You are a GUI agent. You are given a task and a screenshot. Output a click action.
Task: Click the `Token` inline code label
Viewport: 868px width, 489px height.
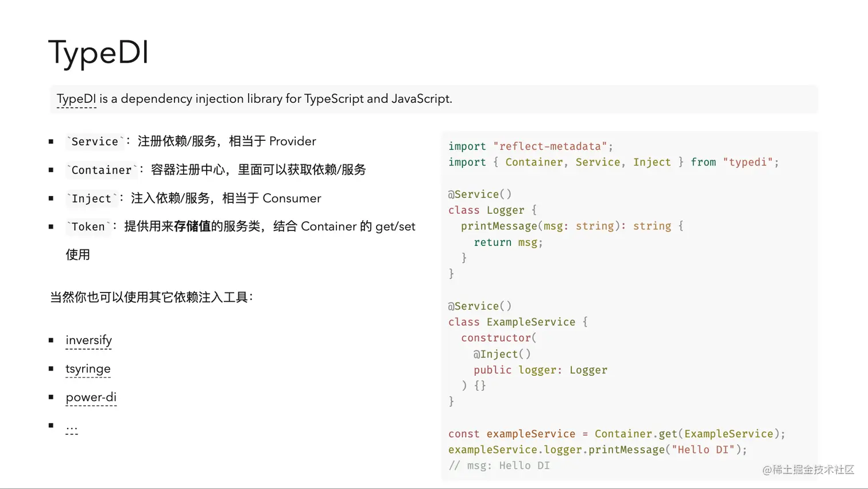click(x=88, y=227)
